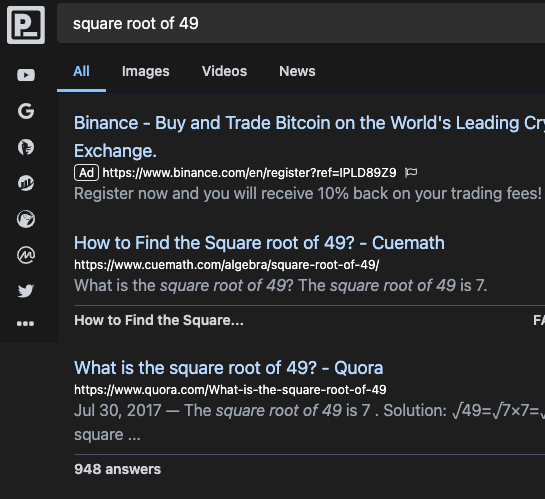Focus the search box with 'square root of 49'

(301, 24)
